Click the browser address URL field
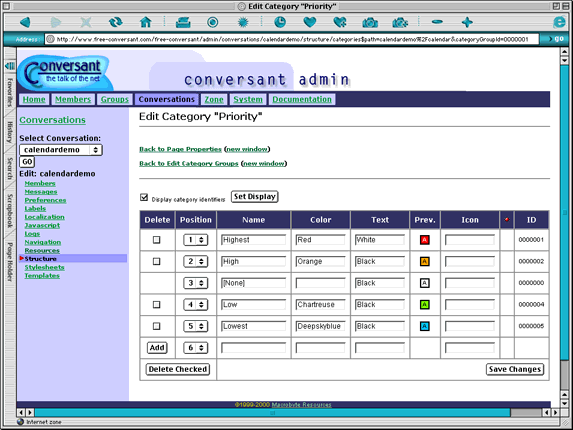 tap(292, 39)
